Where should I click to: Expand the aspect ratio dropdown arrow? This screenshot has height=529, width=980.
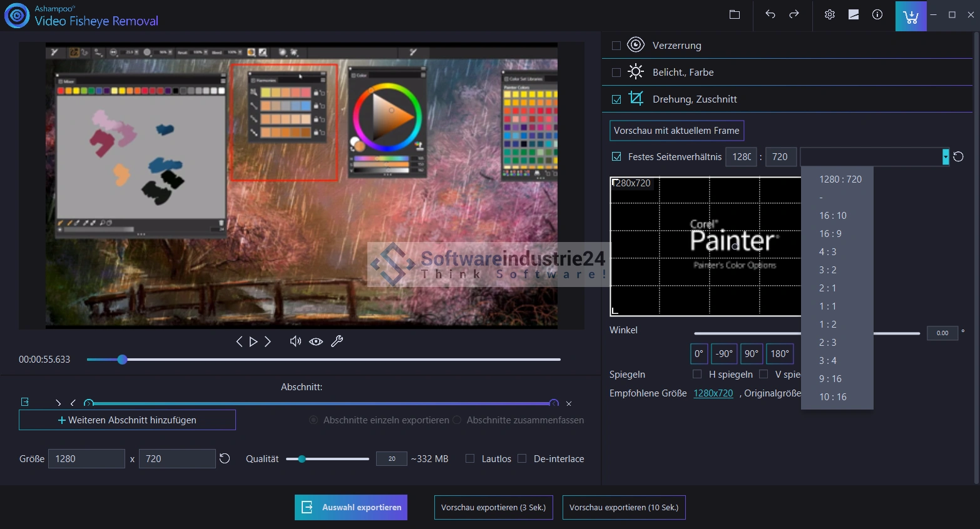945,157
